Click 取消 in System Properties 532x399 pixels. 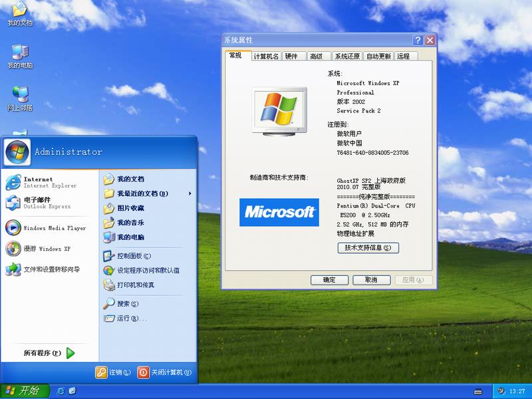click(372, 280)
